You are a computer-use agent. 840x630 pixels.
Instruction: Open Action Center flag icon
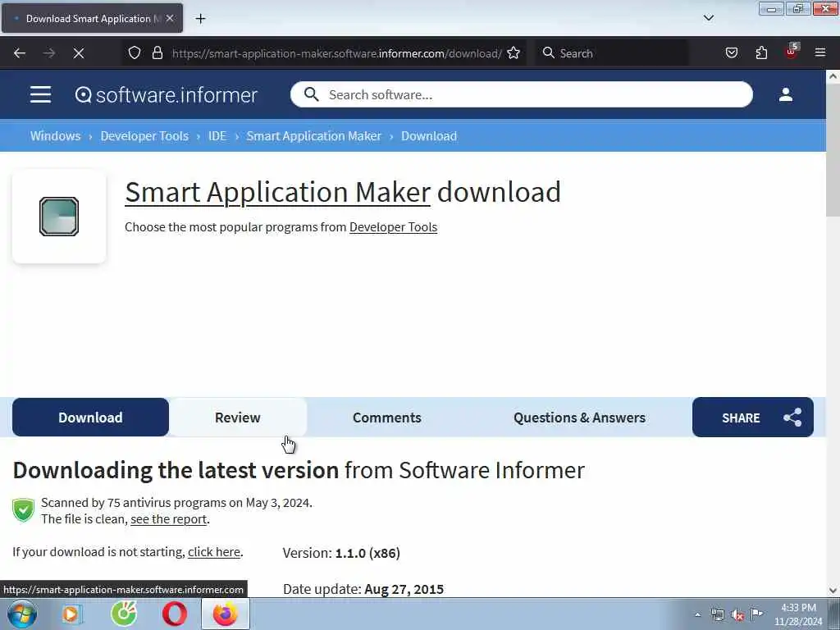(x=757, y=614)
